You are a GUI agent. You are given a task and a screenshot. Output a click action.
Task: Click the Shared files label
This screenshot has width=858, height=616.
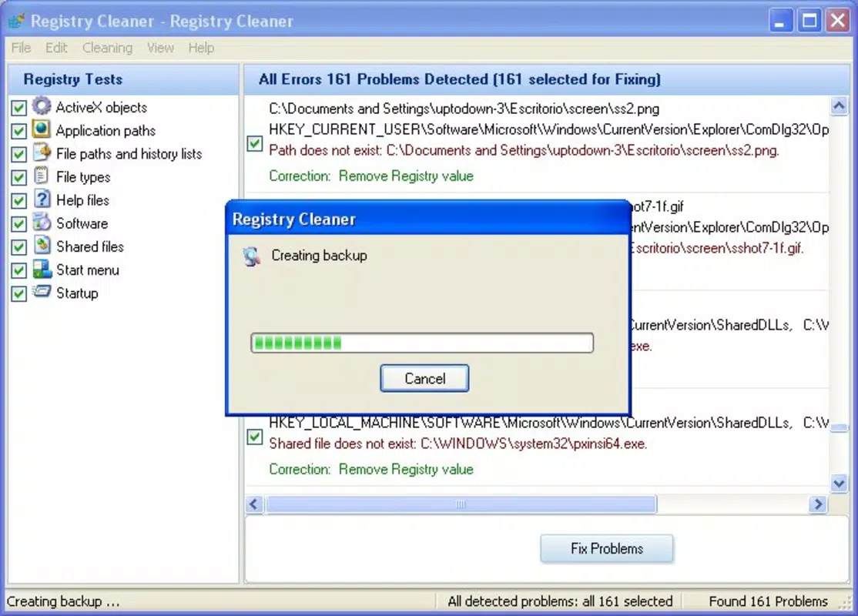pyautogui.click(x=90, y=246)
